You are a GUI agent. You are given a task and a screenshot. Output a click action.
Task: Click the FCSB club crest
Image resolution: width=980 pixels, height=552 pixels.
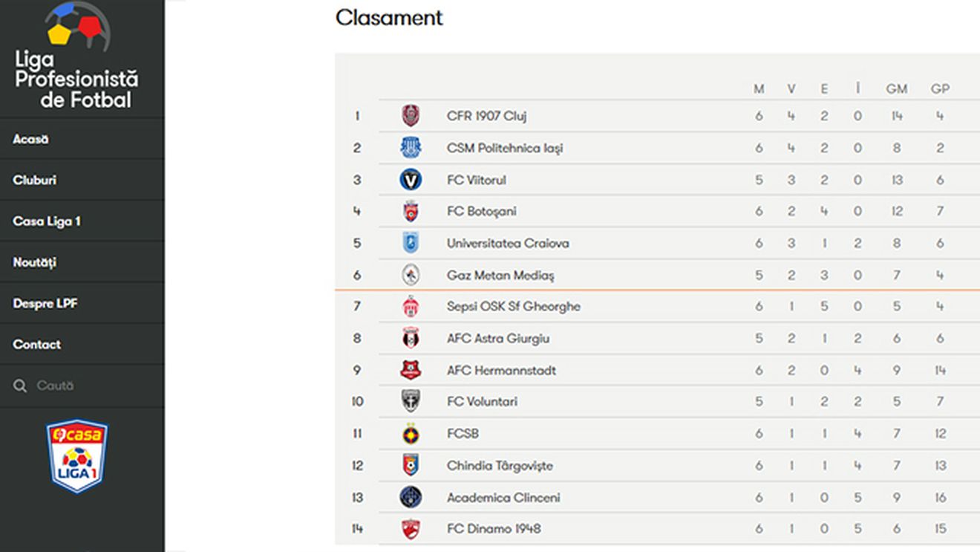411,434
